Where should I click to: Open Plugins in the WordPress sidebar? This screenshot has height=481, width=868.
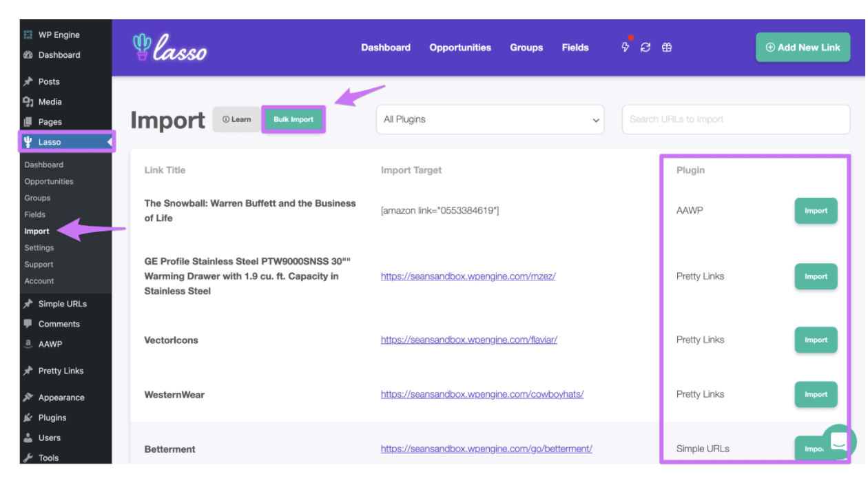[x=52, y=418]
